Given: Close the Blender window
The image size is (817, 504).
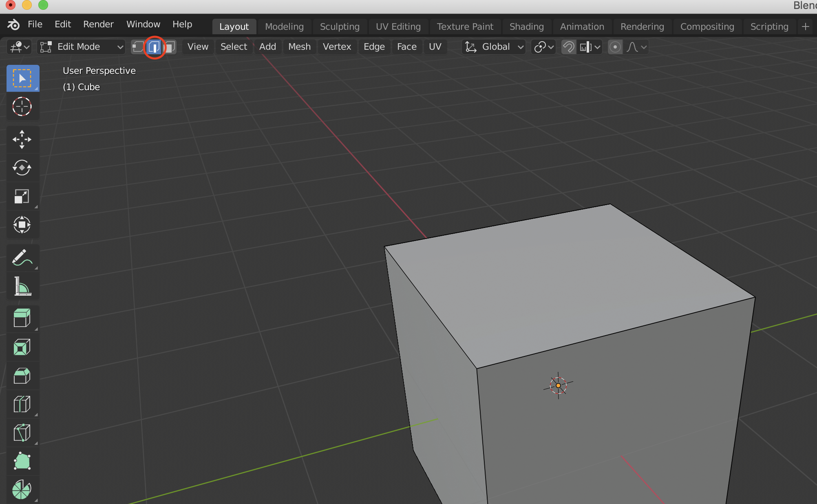Looking at the screenshot, I should coord(11,5).
